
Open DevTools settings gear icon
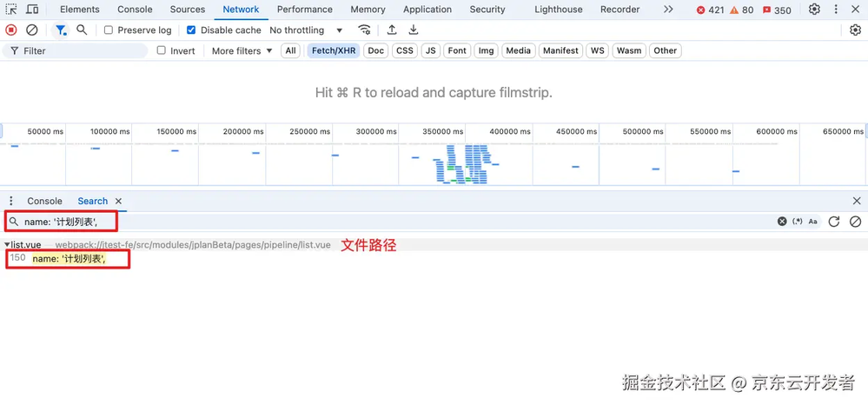point(814,10)
